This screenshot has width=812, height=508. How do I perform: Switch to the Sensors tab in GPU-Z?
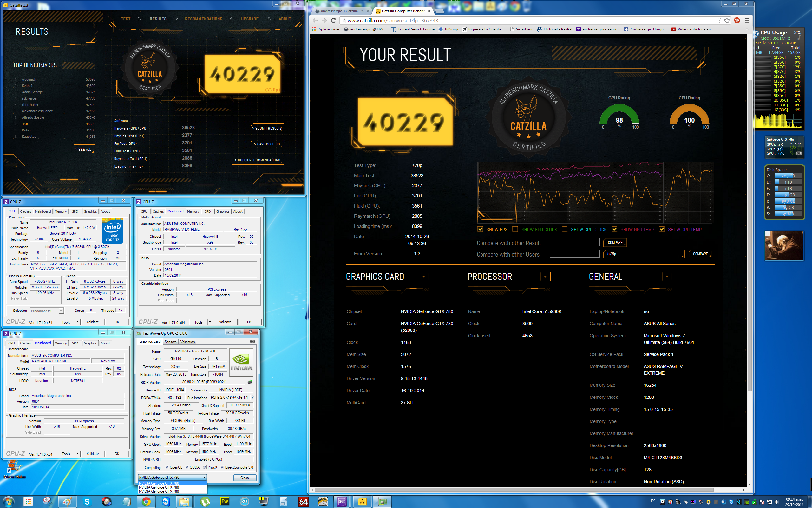[x=170, y=342]
